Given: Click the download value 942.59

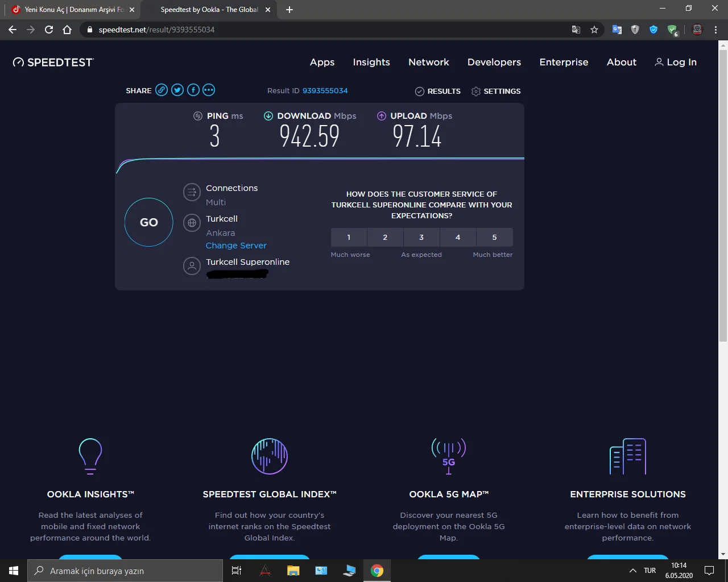Looking at the screenshot, I should pyautogui.click(x=309, y=136).
